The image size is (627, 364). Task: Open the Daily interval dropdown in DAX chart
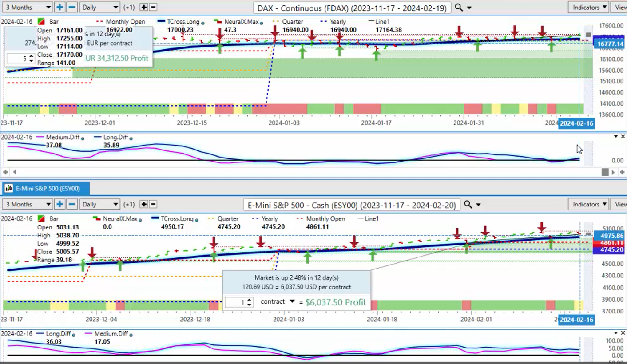pos(100,7)
